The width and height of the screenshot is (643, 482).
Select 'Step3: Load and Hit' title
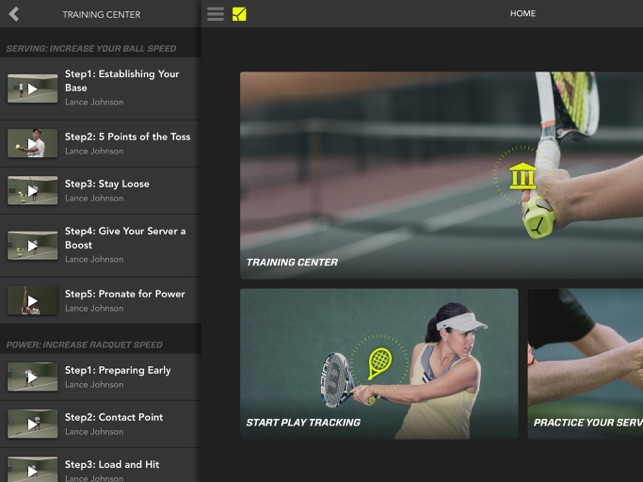[x=112, y=464]
